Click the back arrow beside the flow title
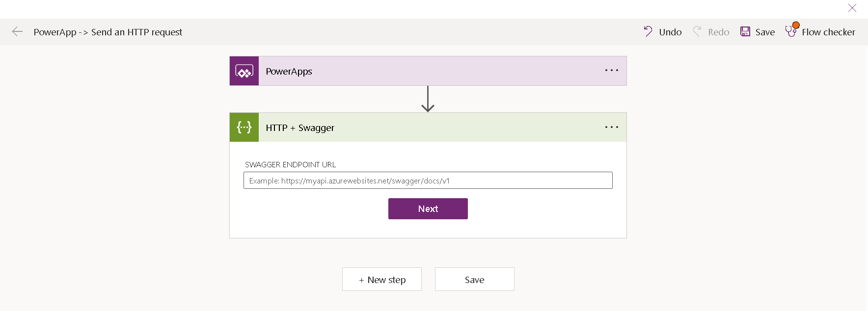Screen dimensions: 868x311 pos(17,32)
